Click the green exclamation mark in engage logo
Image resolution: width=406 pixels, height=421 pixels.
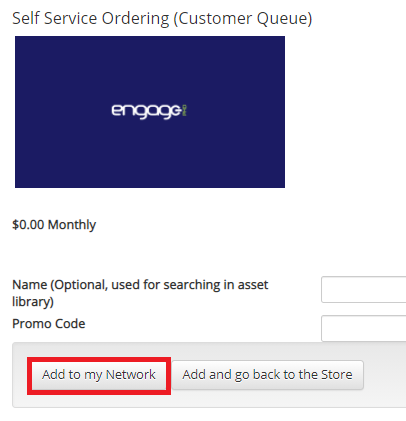click(185, 110)
